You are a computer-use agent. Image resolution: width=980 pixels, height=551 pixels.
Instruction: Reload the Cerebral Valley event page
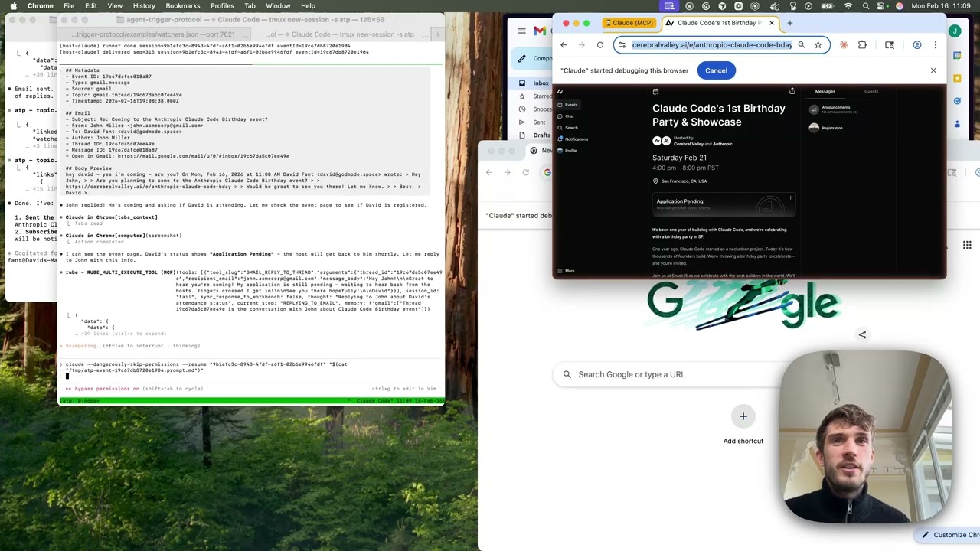coord(600,45)
